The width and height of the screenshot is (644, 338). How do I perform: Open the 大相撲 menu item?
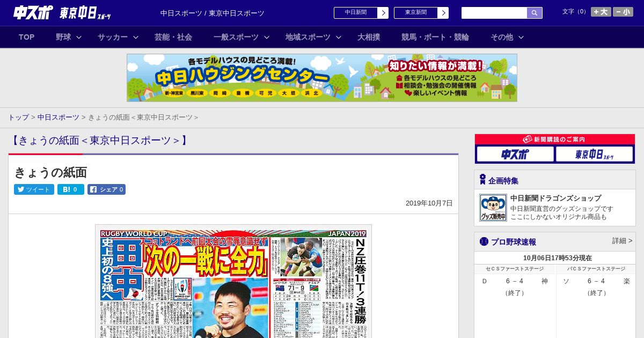point(369,37)
